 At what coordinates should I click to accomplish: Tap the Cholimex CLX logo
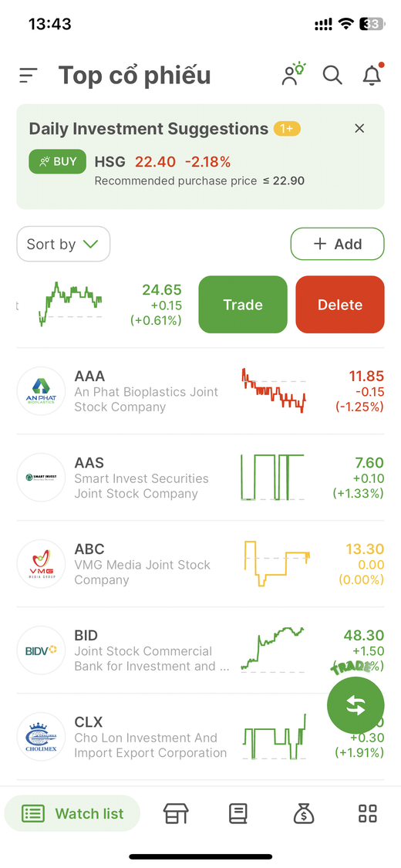coord(41,737)
